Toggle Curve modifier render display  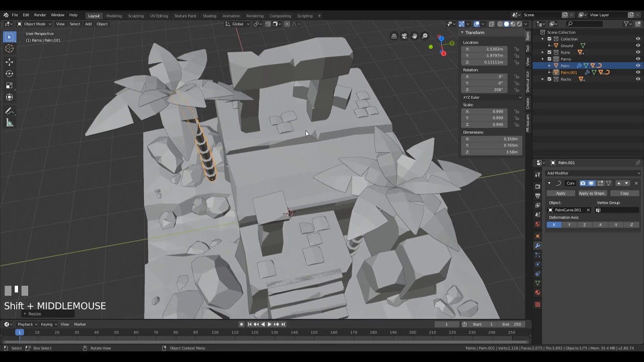(583, 183)
